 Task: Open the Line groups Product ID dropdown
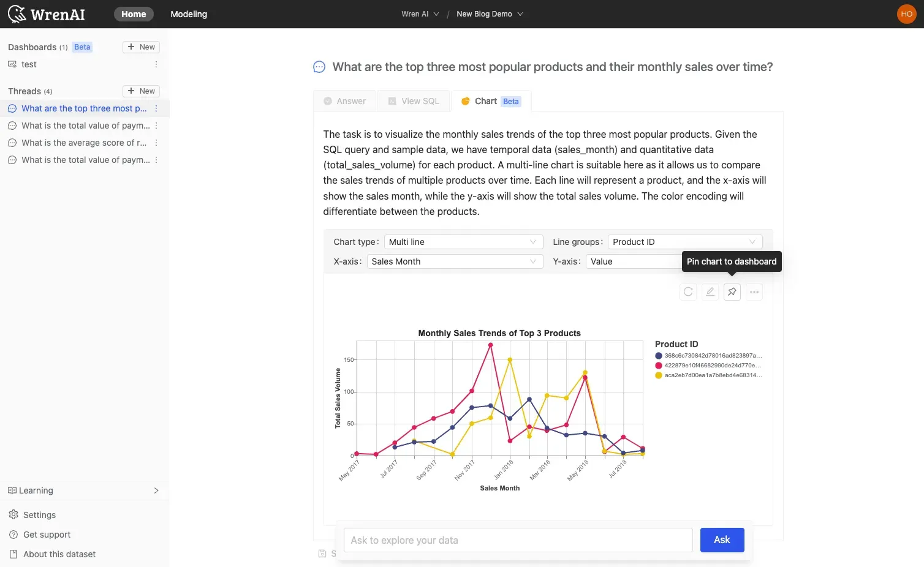point(684,242)
